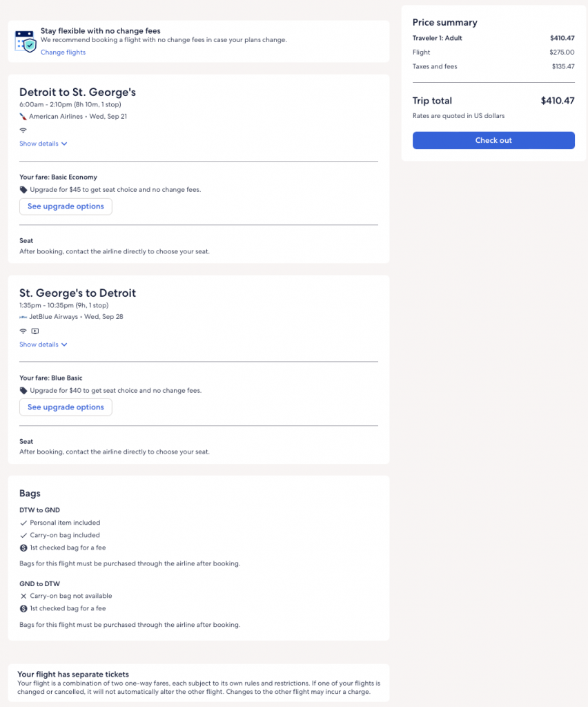Click the flexible booking calendar shield icon
Screen dimensions: 588x707
coord(26,41)
